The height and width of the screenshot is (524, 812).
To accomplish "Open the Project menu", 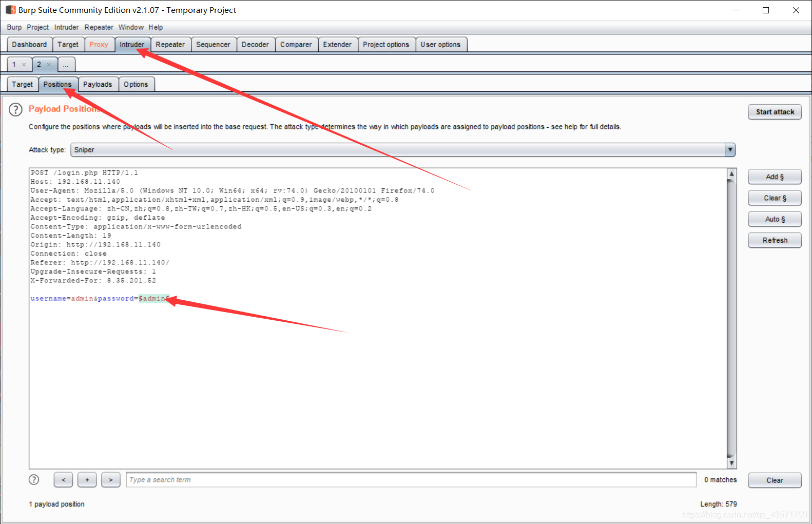I will point(37,27).
